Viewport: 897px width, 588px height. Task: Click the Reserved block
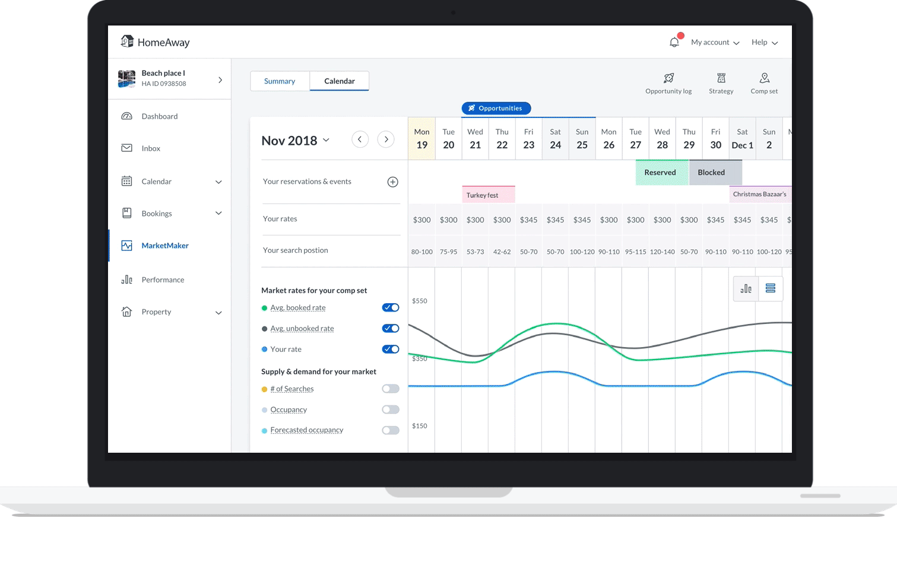(662, 173)
